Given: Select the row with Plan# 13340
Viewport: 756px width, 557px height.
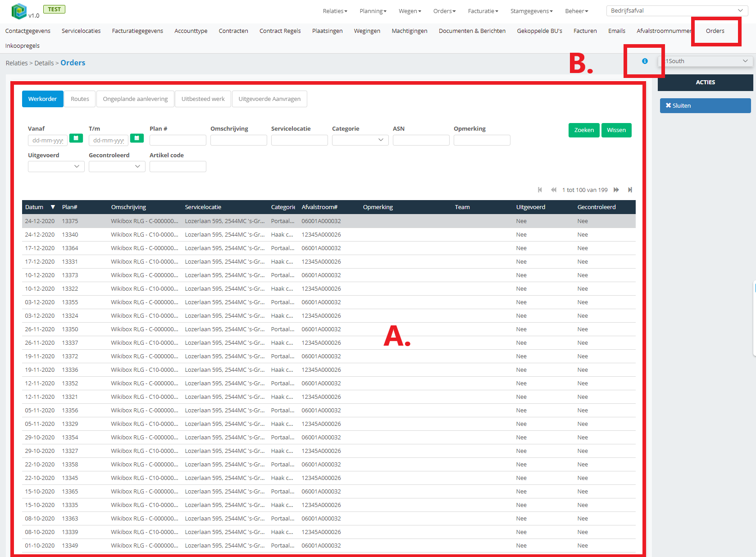Looking at the screenshot, I should point(329,234).
